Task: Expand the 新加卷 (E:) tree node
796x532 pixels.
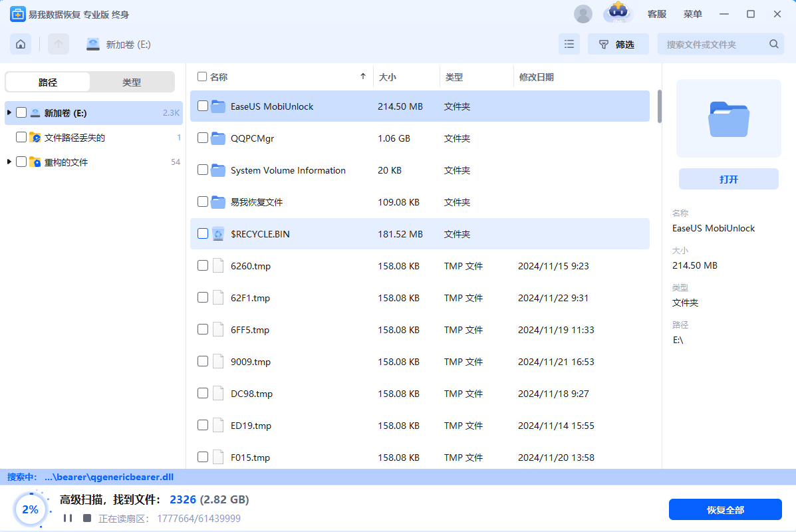Action: 9,113
